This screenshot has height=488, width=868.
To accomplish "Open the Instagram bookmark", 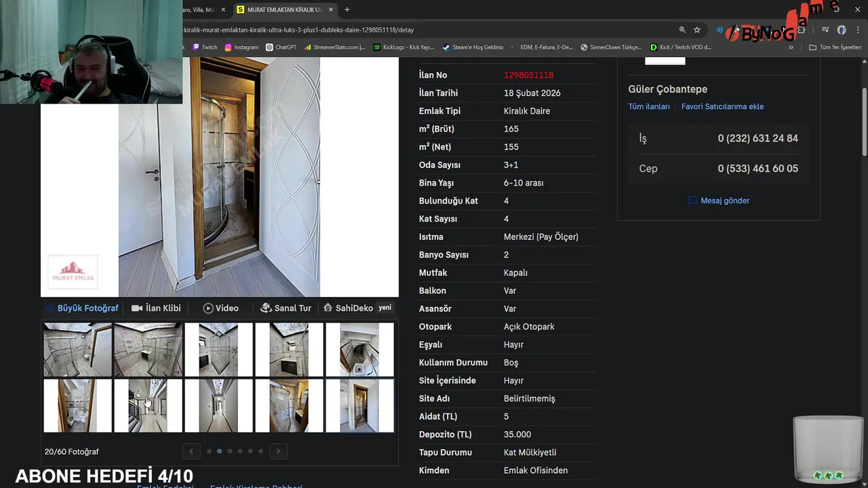I will (241, 47).
